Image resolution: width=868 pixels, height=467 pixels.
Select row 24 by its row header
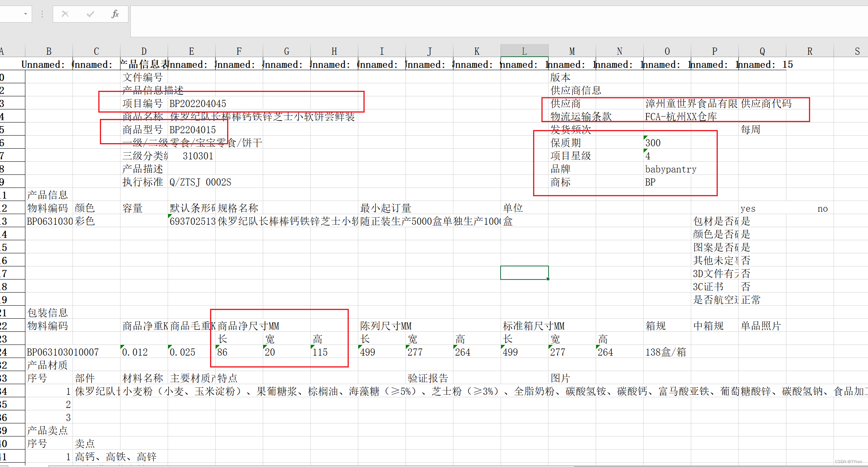pyautogui.click(x=12, y=352)
